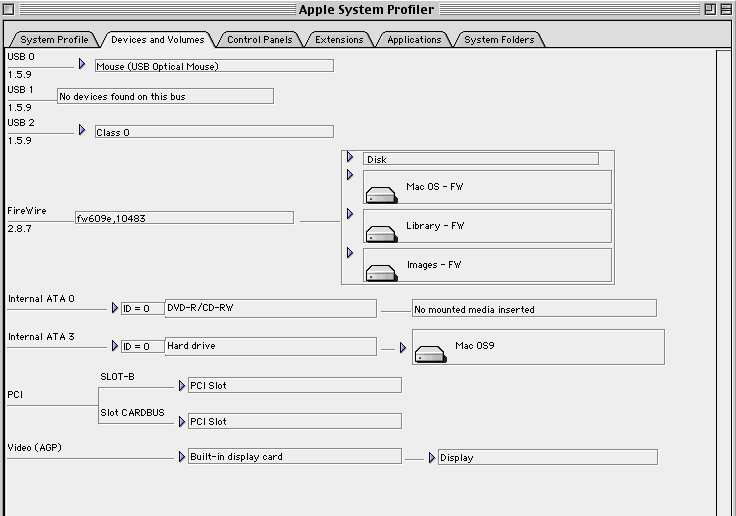This screenshot has width=736, height=516.
Task: Expand the Class 0 USB device
Action: point(82,130)
